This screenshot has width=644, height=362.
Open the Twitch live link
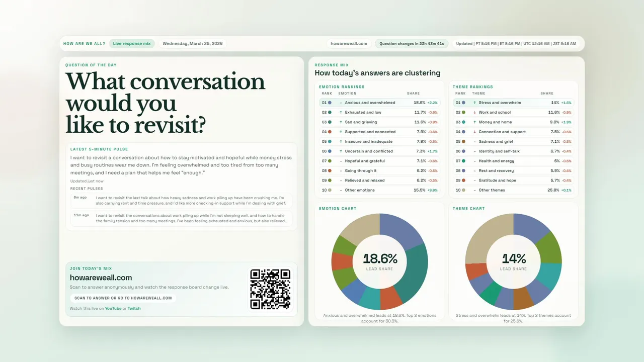[x=134, y=309]
